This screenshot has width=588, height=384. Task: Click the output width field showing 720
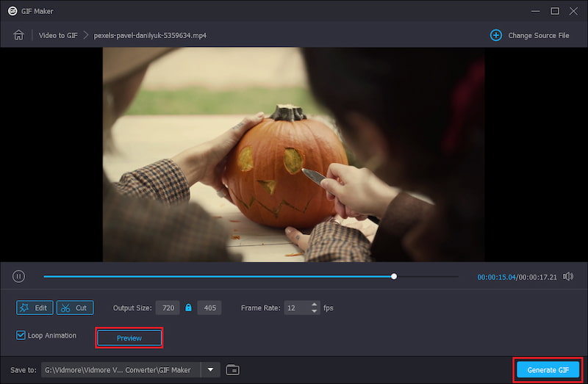168,308
